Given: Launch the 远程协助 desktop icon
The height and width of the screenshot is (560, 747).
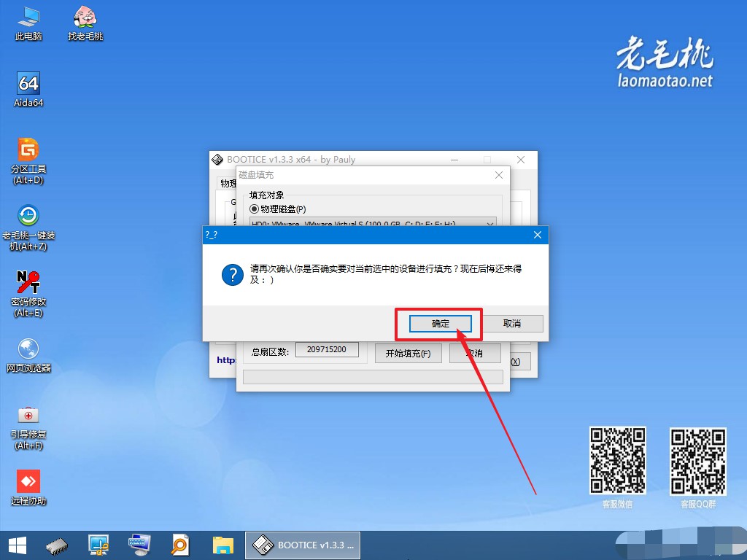Looking at the screenshot, I should coord(28,488).
